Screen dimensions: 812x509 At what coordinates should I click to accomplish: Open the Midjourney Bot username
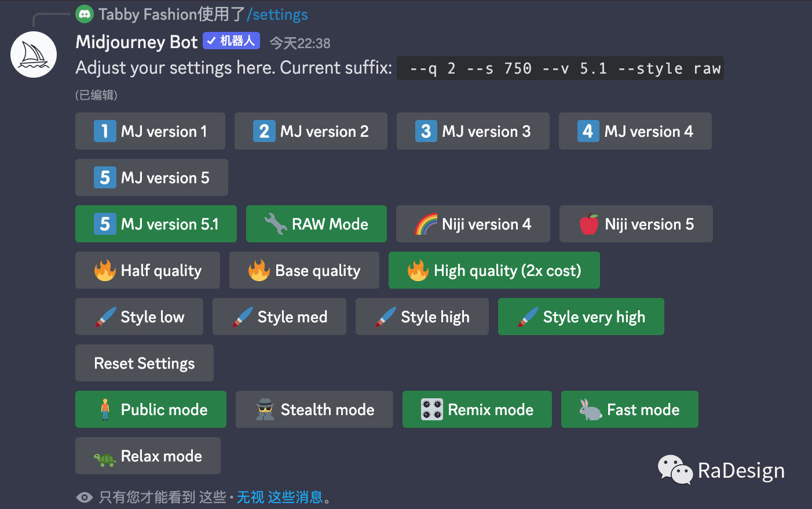tap(137, 42)
